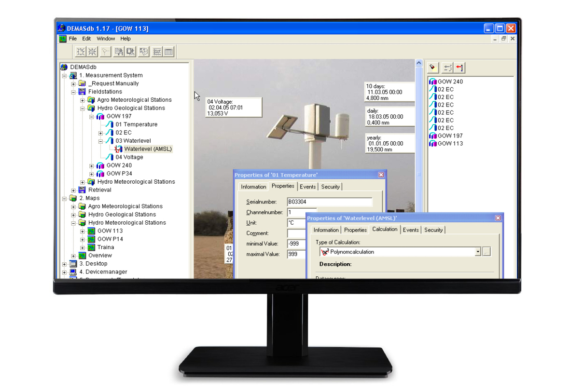The height and width of the screenshot is (392, 570).
Task: Click the 04 Voltage reading box on the photo
Action: coord(234,108)
